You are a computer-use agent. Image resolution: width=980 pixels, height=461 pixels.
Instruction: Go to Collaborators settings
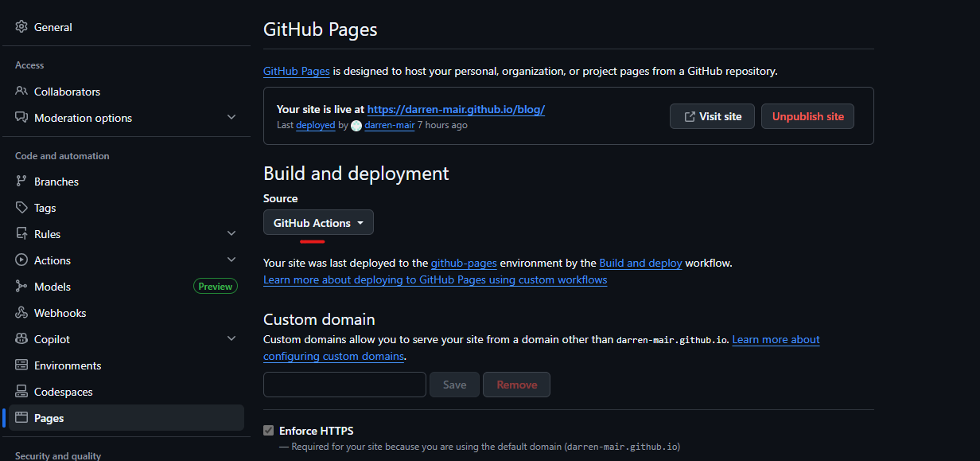point(126,92)
